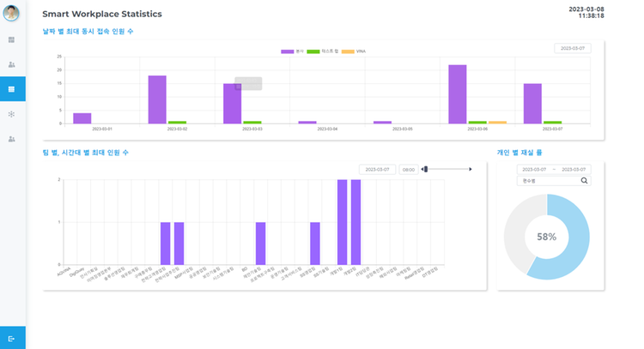Open the bottom people sidebar icon

click(x=12, y=139)
